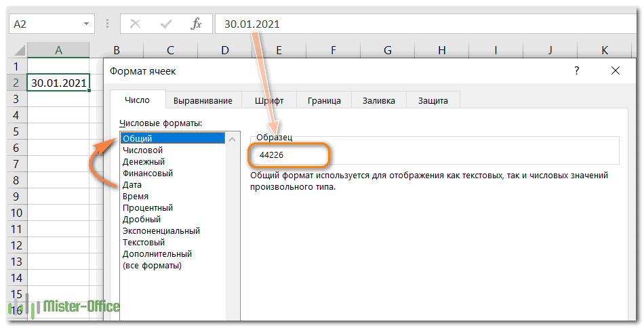Click the Enter checkmark icon in formula bar
This screenshot has width=644, height=328.
pos(166,24)
